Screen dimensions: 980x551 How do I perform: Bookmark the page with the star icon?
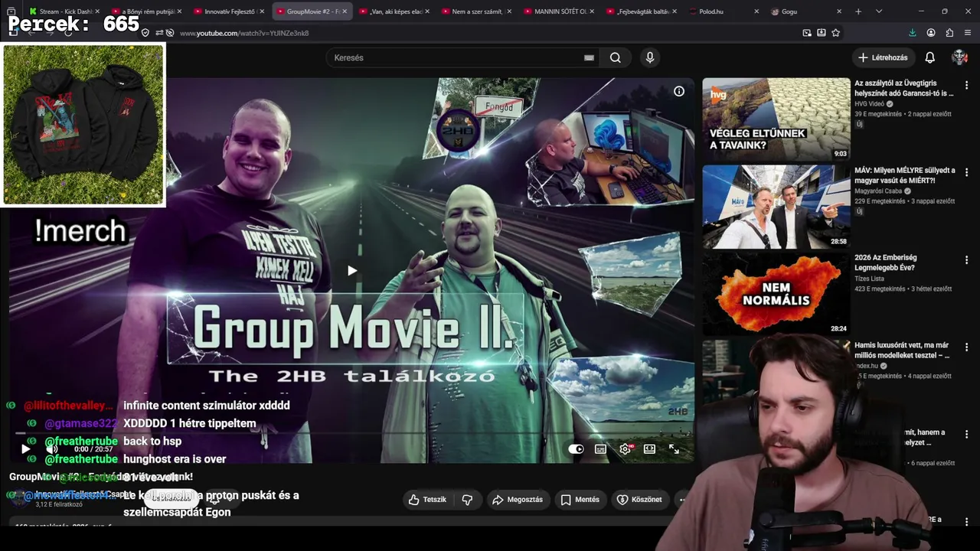[x=836, y=33]
